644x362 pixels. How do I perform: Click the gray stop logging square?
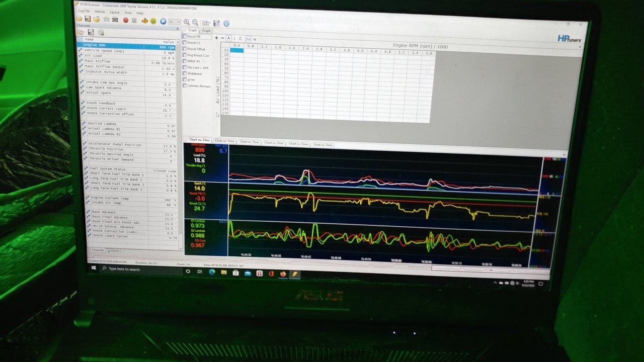[x=134, y=20]
